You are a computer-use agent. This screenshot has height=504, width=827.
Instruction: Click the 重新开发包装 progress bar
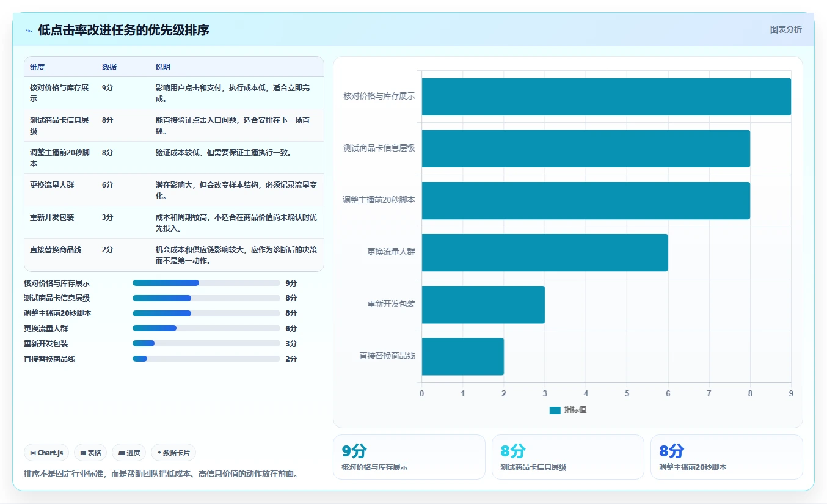tap(206, 343)
